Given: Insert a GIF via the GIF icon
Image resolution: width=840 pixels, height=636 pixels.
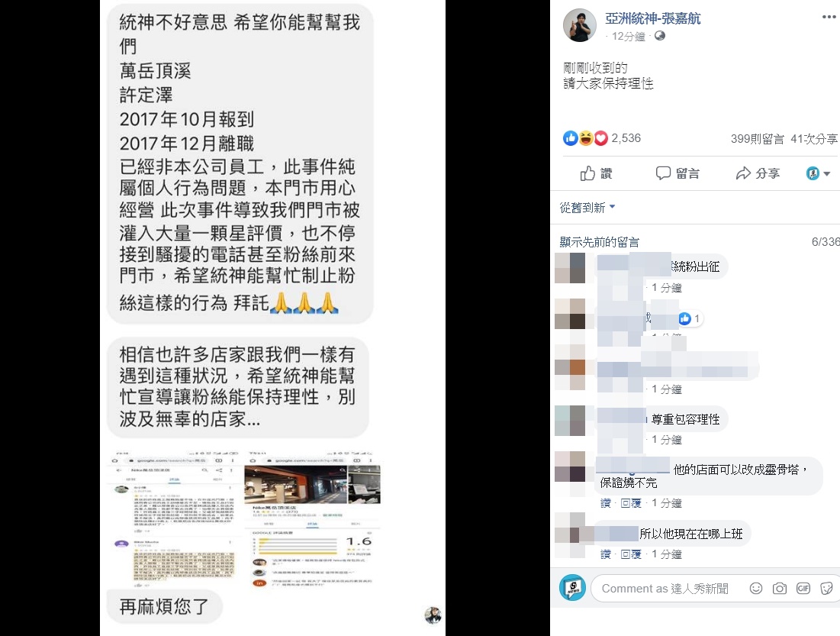Looking at the screenshot, I should pyautogui.click(x=803, y=588).
